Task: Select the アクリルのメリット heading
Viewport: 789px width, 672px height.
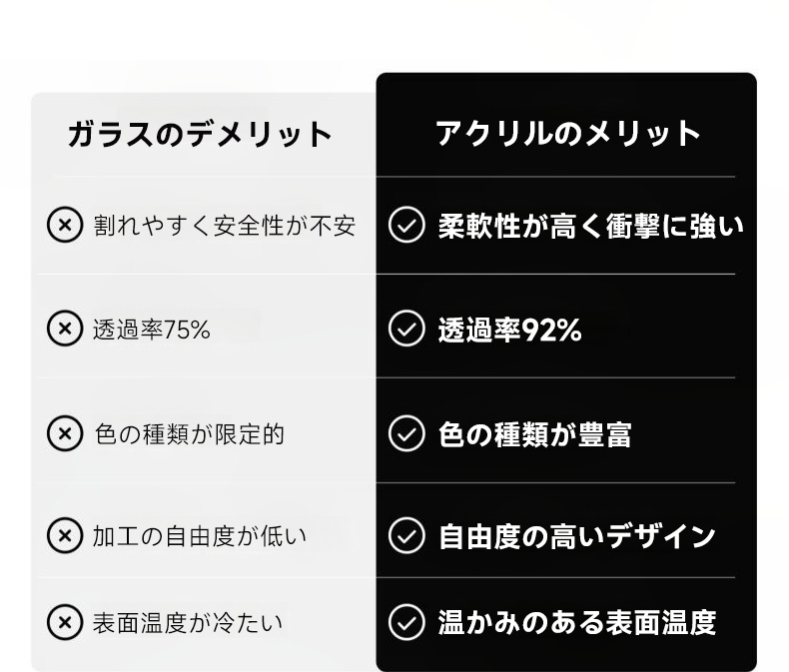Action: [567, 134]
